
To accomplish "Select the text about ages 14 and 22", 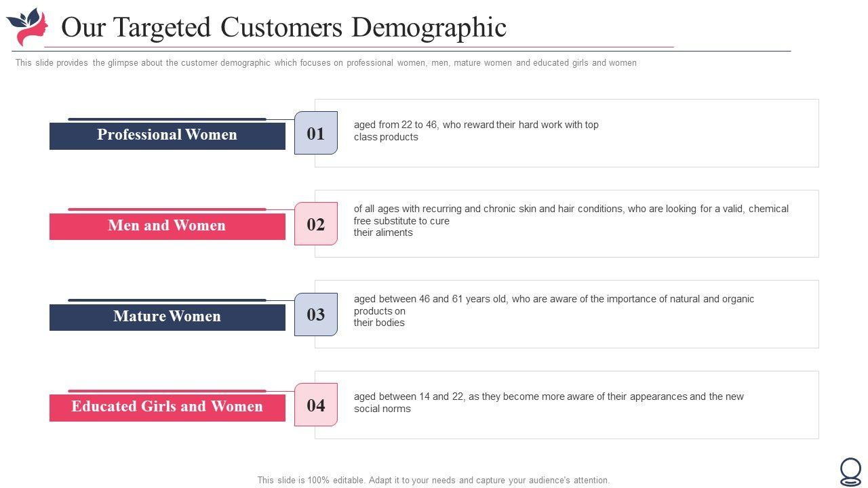I will pyautogui.click(x=549, y=403).
